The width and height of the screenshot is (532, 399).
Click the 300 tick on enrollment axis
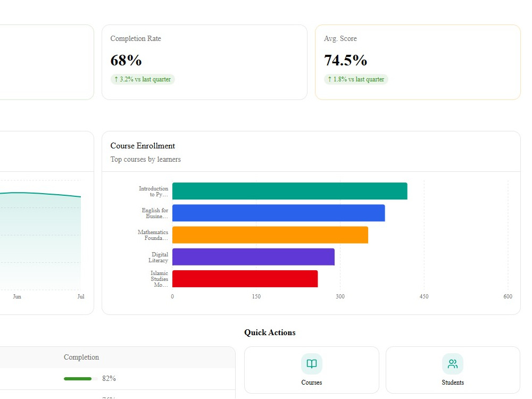click(340, 296)
